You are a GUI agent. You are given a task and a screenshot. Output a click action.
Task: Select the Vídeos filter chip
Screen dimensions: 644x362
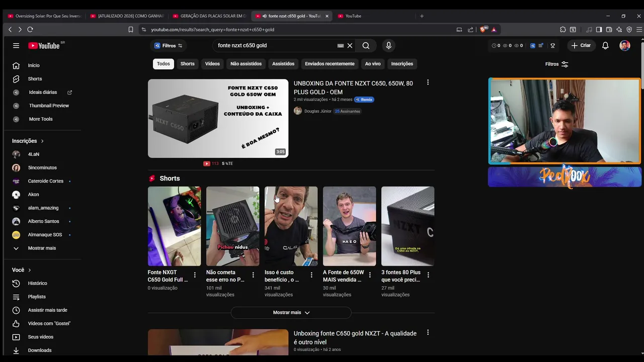tap(212, 64)
